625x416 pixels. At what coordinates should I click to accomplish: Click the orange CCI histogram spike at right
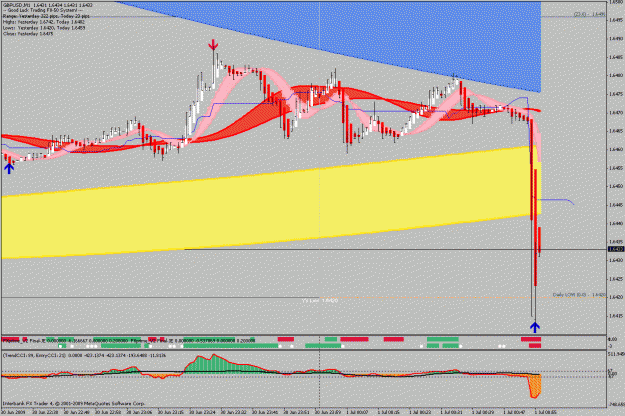click(x=535, y=385)
